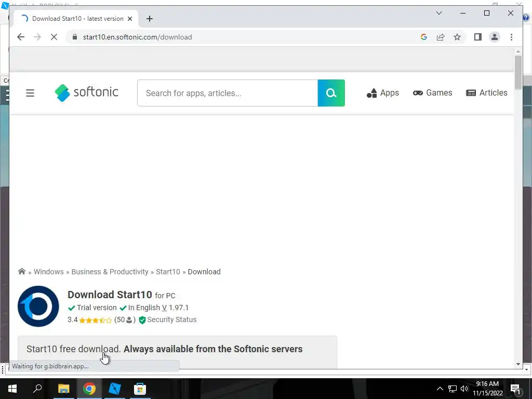Open Chrome side panel
The image size is (532, 399).
(478, 37)
